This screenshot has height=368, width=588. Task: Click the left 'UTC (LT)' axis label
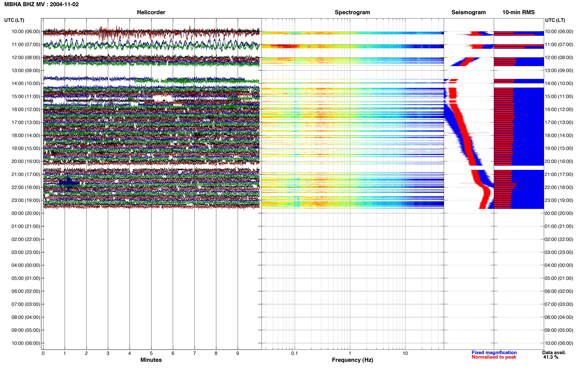(x=14, y=20)
